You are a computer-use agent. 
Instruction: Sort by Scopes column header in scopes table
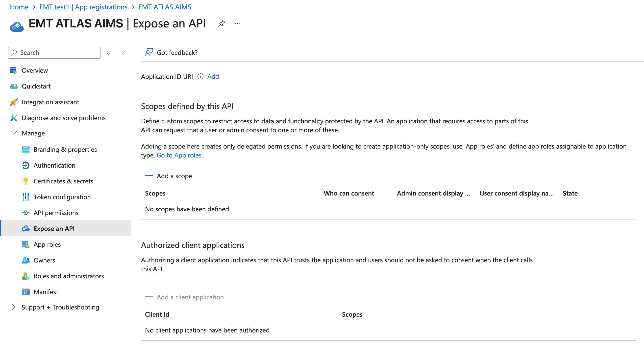(155, 193)
